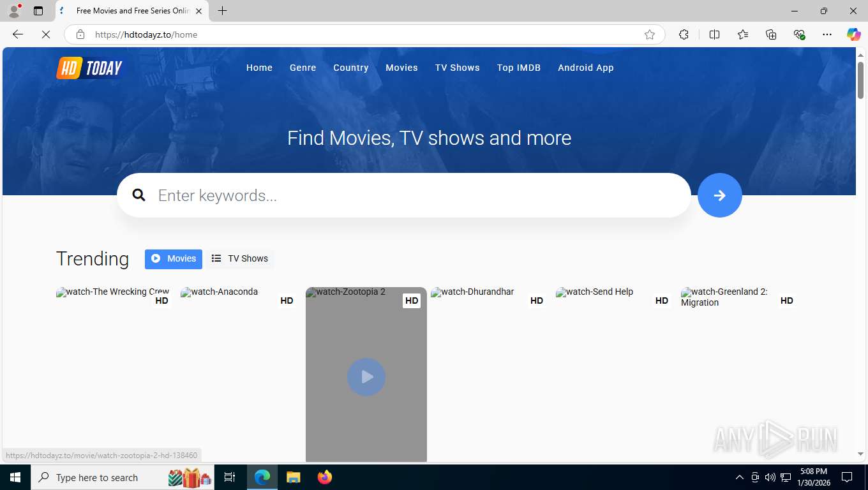Open browser Extensions puzzle icon
Screen dimensions: 868x490
click(684, 34)
